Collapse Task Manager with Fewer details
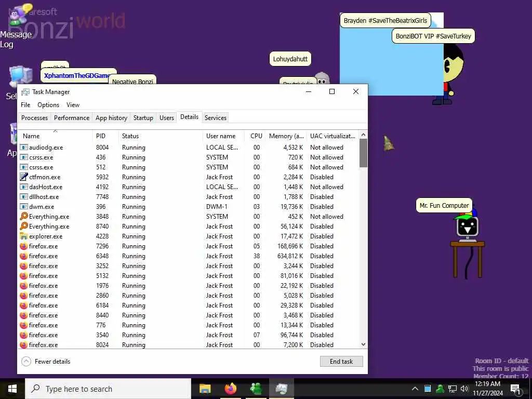 pos(46,362)
